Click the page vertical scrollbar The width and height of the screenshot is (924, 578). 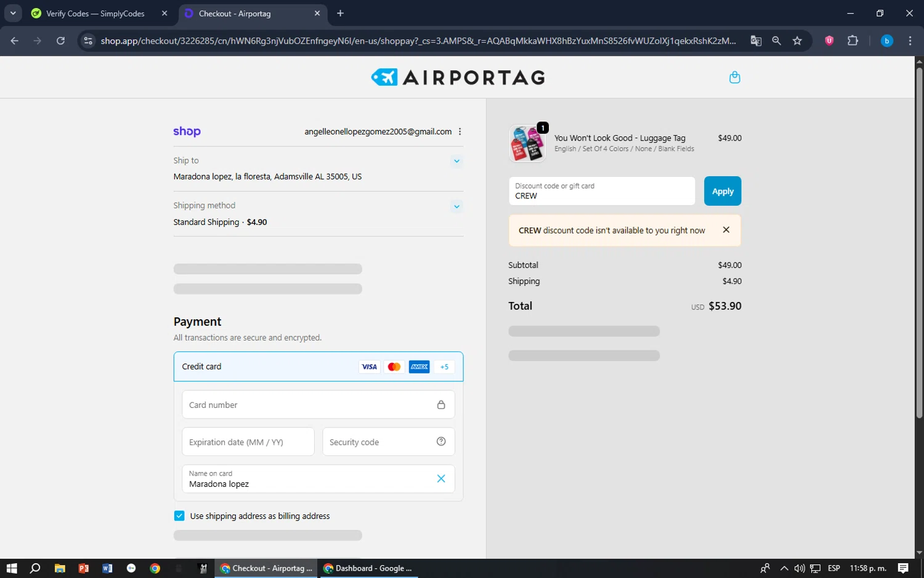919,243
